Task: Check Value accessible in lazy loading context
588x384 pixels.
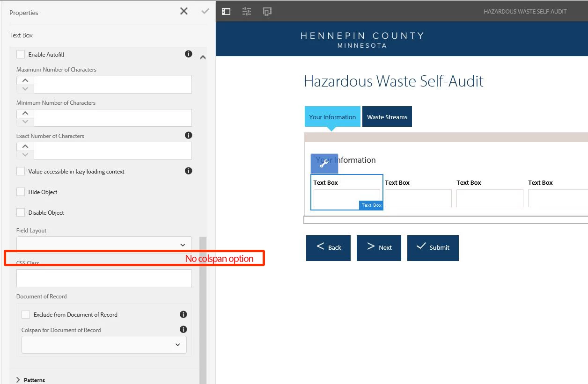Action: pyautogui.click(x=21, y=171)
